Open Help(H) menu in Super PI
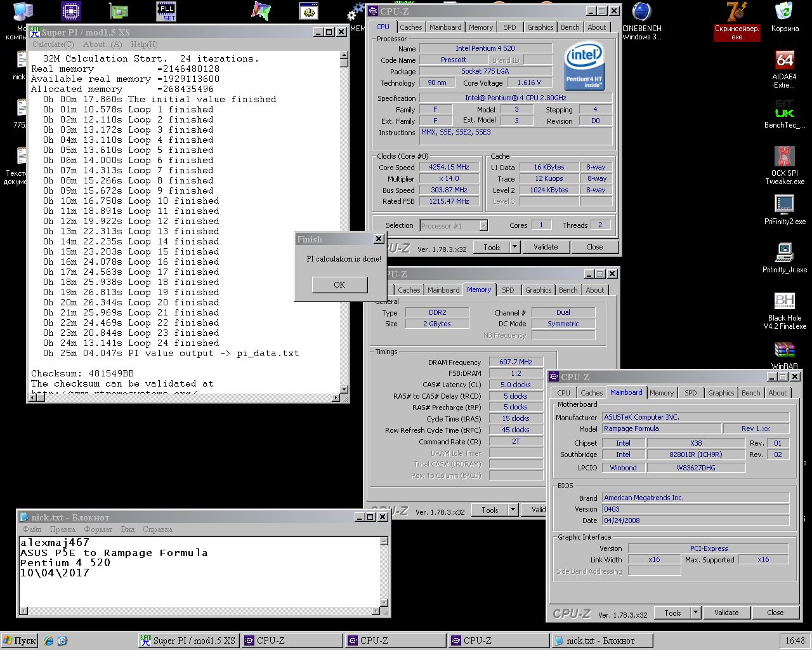 [144, 44]
